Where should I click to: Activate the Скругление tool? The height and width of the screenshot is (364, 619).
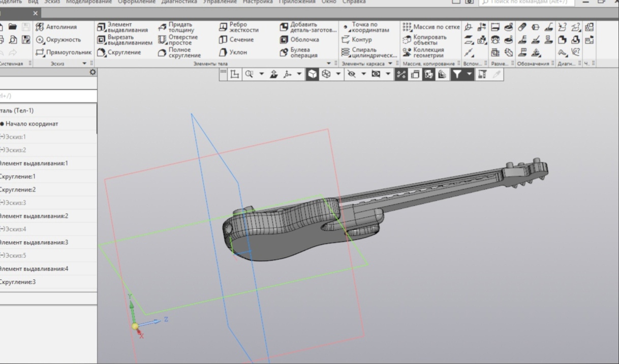[x=119, y=51]
